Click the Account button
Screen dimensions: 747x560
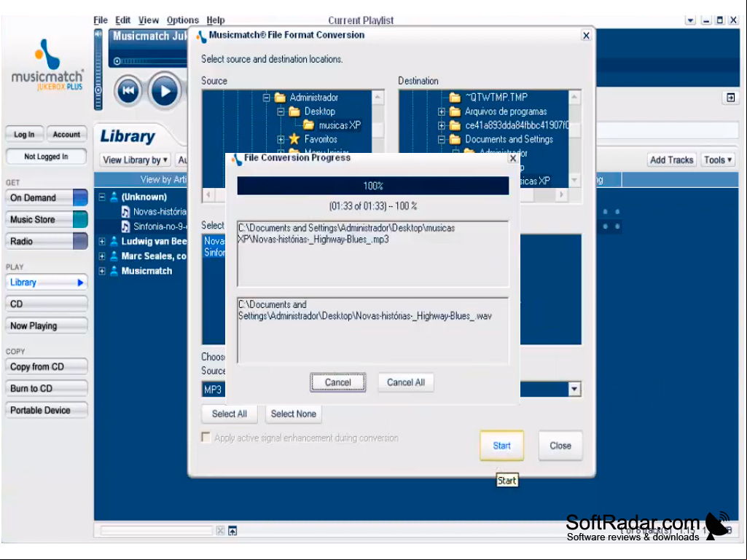(66, 134)
